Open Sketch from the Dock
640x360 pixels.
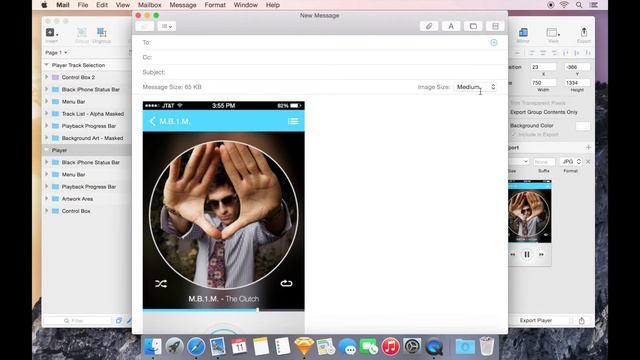point(304,347)
